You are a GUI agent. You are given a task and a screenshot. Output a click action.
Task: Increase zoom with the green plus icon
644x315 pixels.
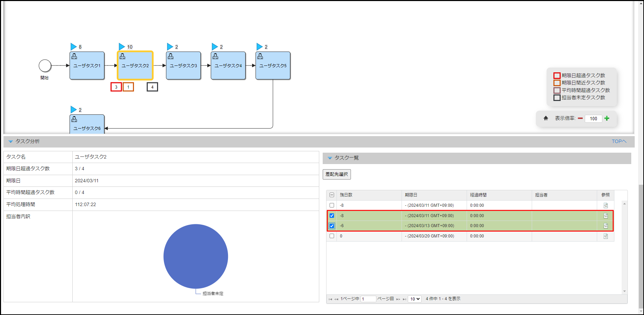(x=607, y=118)
